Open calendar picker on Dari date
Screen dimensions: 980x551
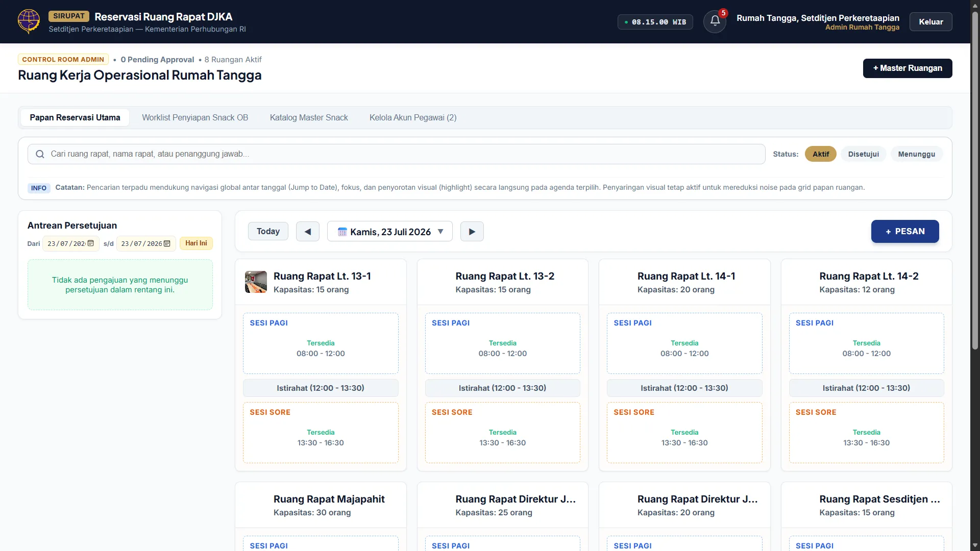pos(91,243)
